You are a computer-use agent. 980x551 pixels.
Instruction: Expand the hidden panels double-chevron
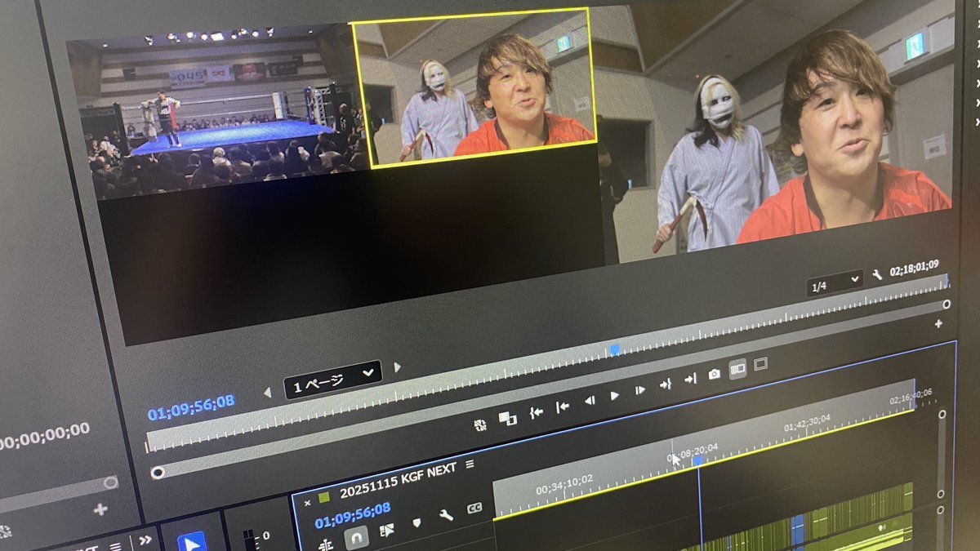(145, 539)
